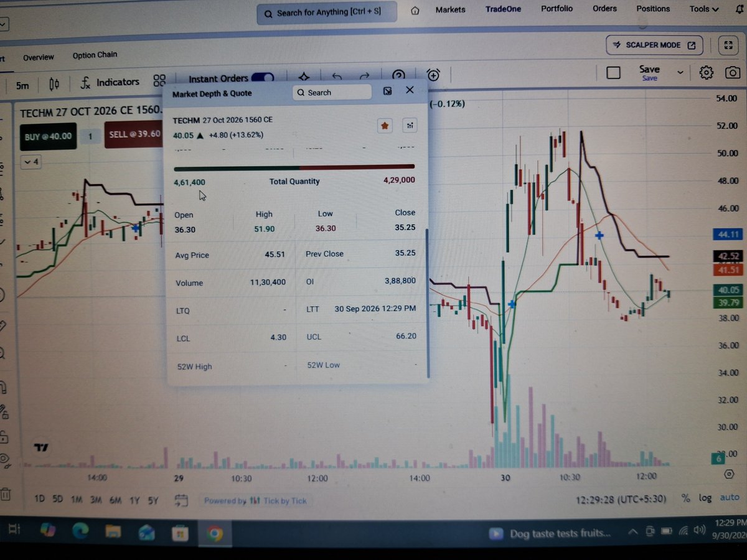The height and width of the screenshot is (560, 747).
Task: Close the Market Depth & Quote panel
Action: click(410, 90)
